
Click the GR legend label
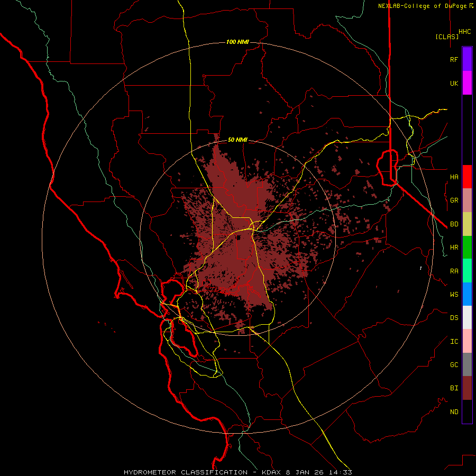(454, 200)
